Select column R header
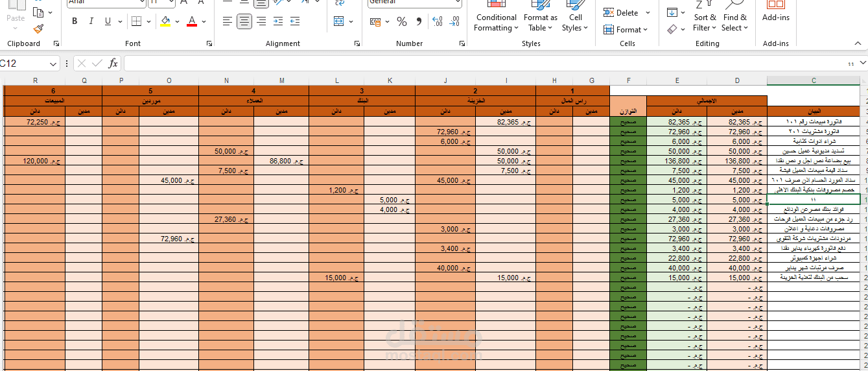Screen dimensions: 868x371 pyautogui.click(x=35, y=80)
